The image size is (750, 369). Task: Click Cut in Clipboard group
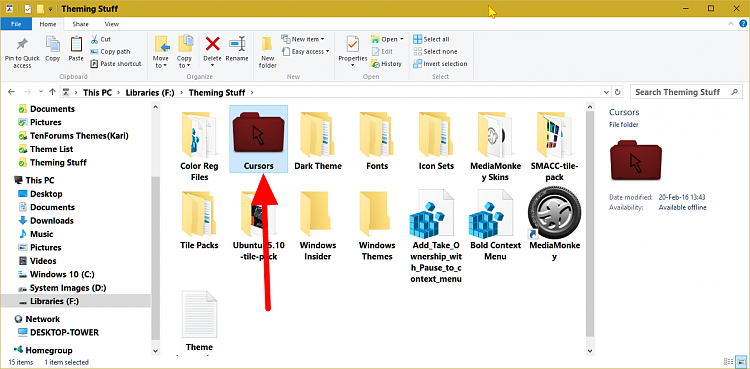100,39
